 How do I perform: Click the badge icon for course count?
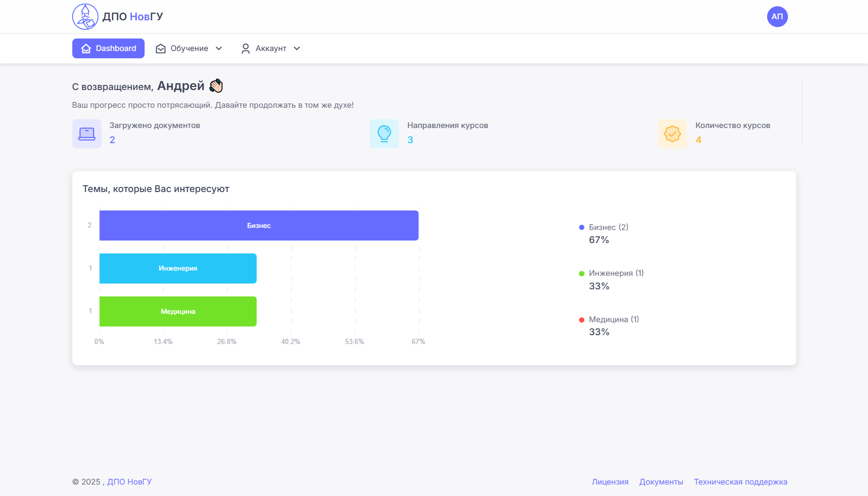pos(672,134)
